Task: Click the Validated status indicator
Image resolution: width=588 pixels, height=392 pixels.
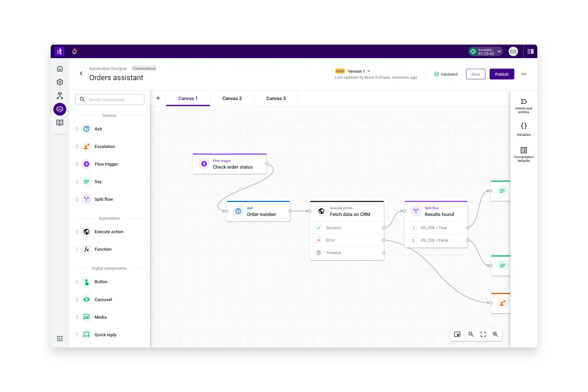Action: tap(446, 74)
